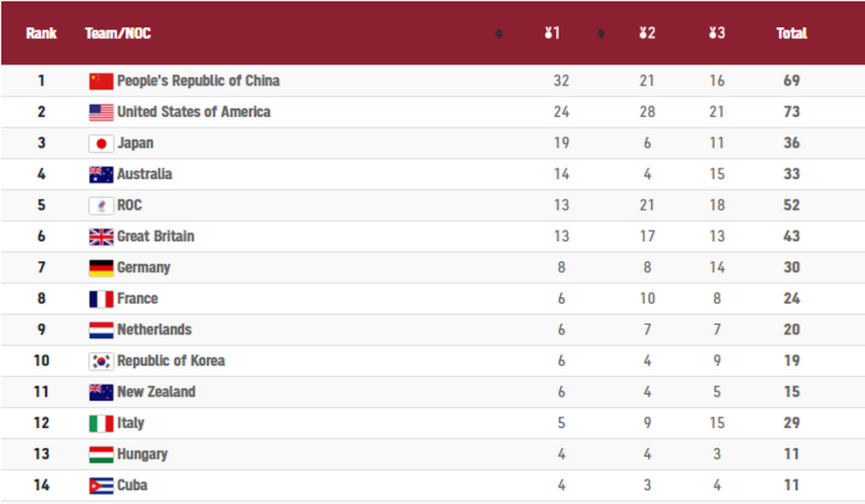The height and width of the screenshot is (504, 865).
Task: Open the Great Britain team link
Action: pos(156,237)
